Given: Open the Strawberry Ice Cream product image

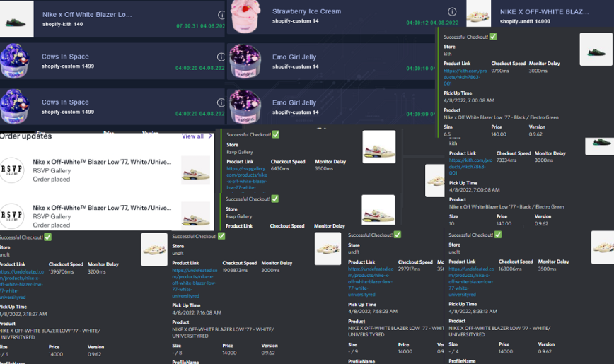Looking at the screenshot, I should [x=245, y=16].
